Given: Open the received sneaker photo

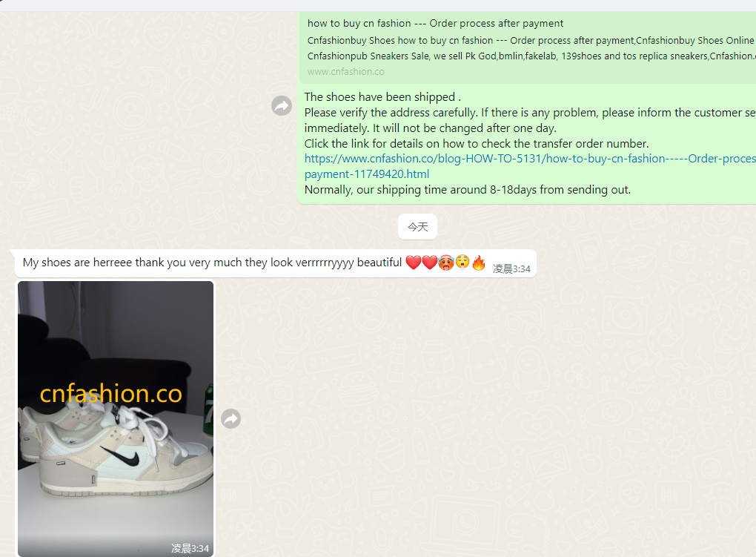Looking at the screenshot, I should coord(116,418).
